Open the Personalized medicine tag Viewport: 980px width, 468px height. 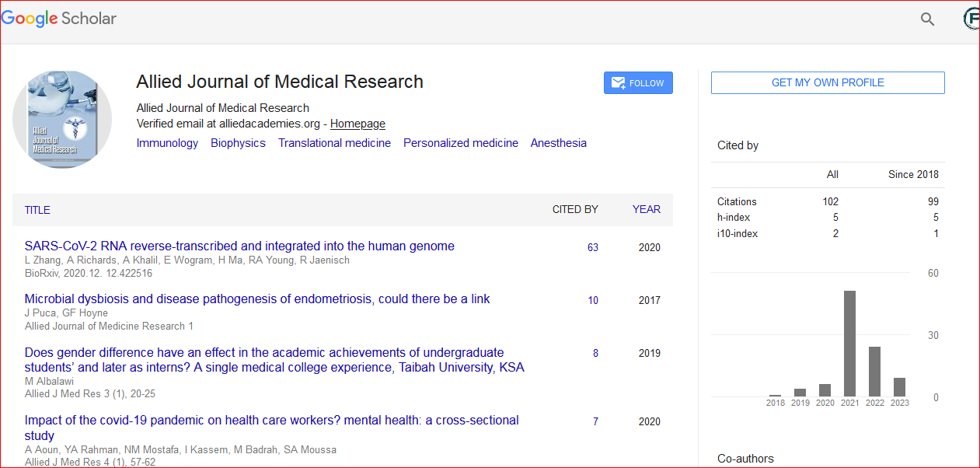(460, 143)
